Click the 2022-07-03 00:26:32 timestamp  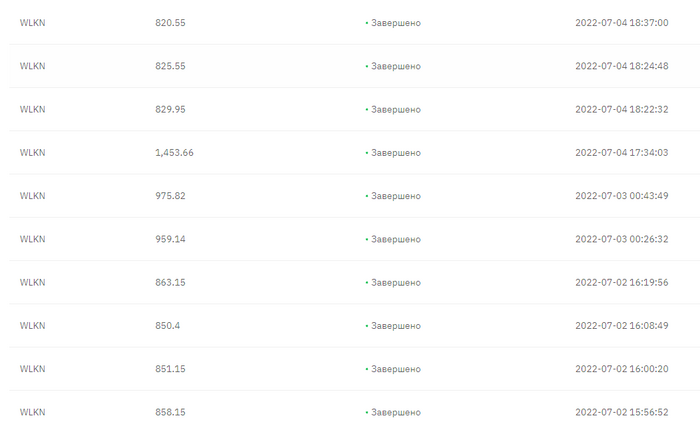click(x=621, y=239)
